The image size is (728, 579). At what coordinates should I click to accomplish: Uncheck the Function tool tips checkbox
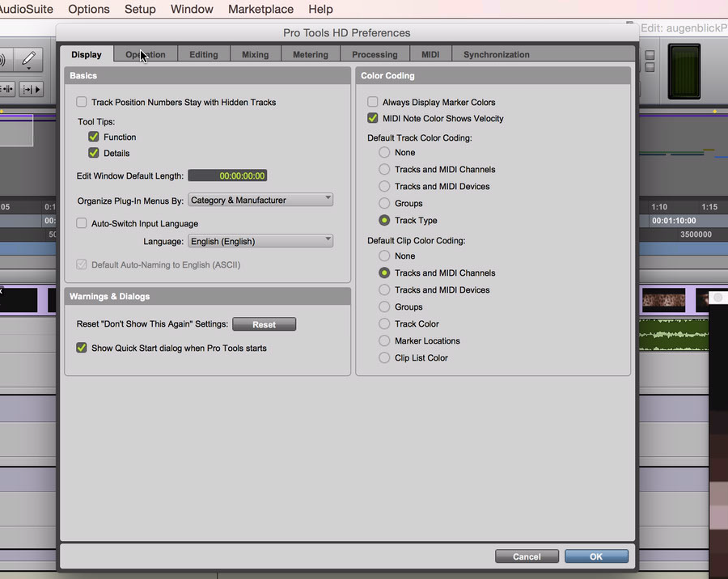94,137
